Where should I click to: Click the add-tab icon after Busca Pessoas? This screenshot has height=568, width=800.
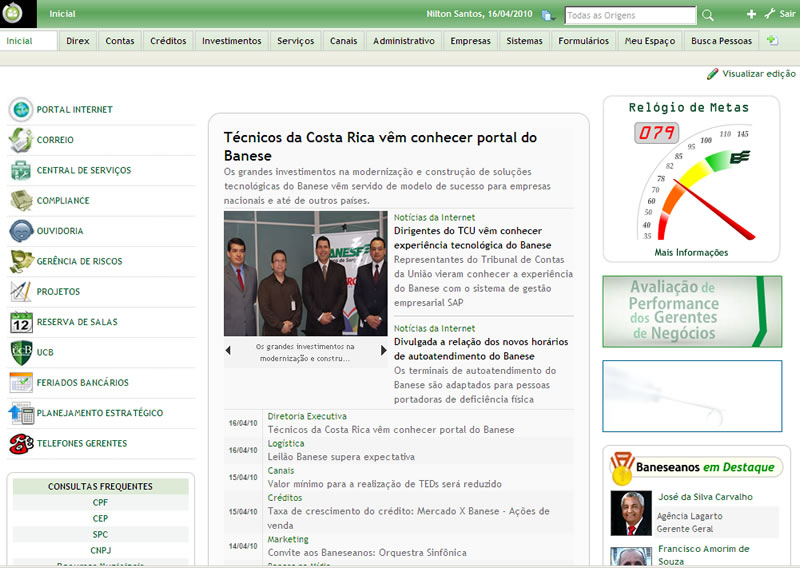click(772, 40)
